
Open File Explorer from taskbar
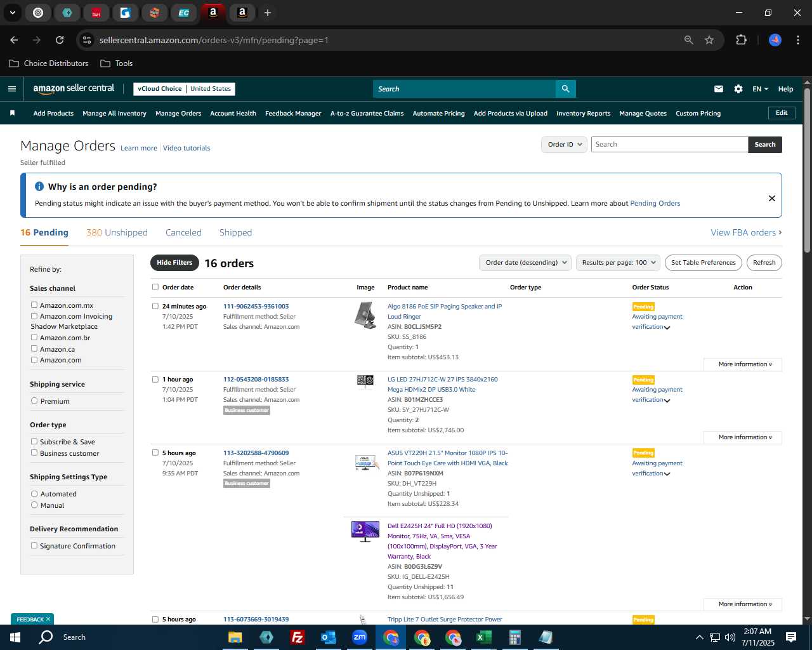[235, 637]
